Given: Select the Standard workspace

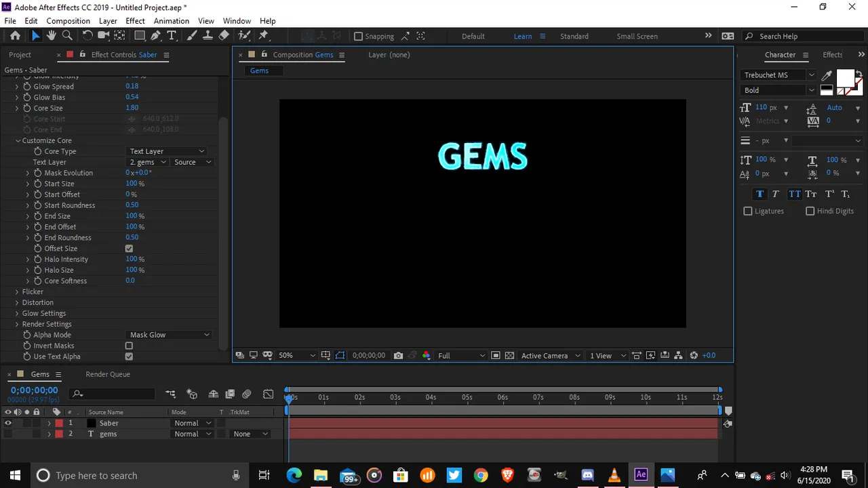Looking at the screenshot, I should pyautogui.click(x=574, y=37).
